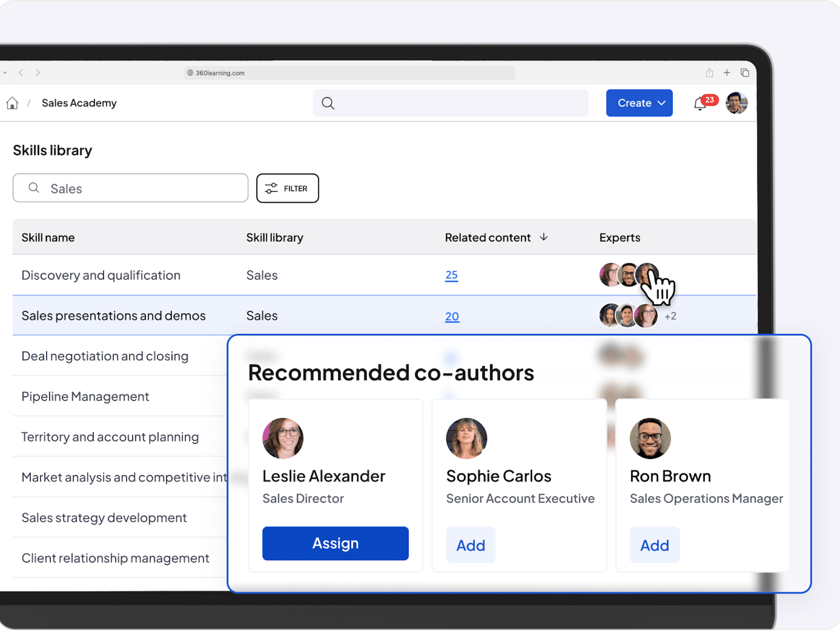Sort by Related content arrow

click(544, 237)
